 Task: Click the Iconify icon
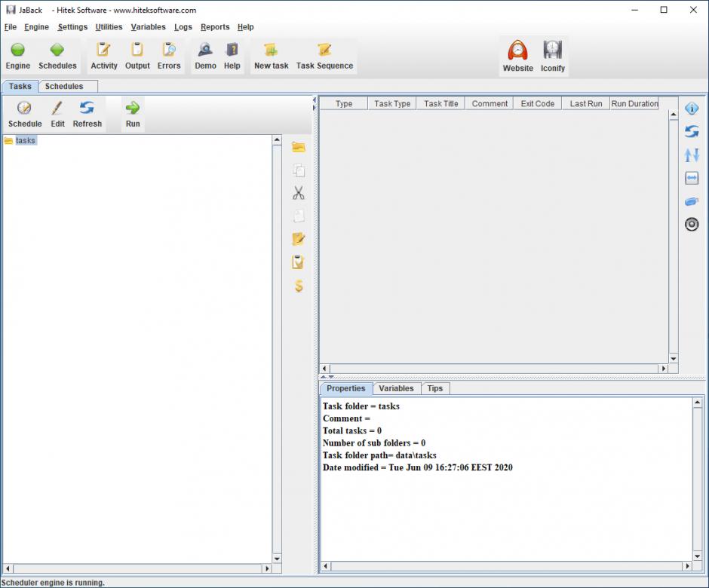point(553,51)
